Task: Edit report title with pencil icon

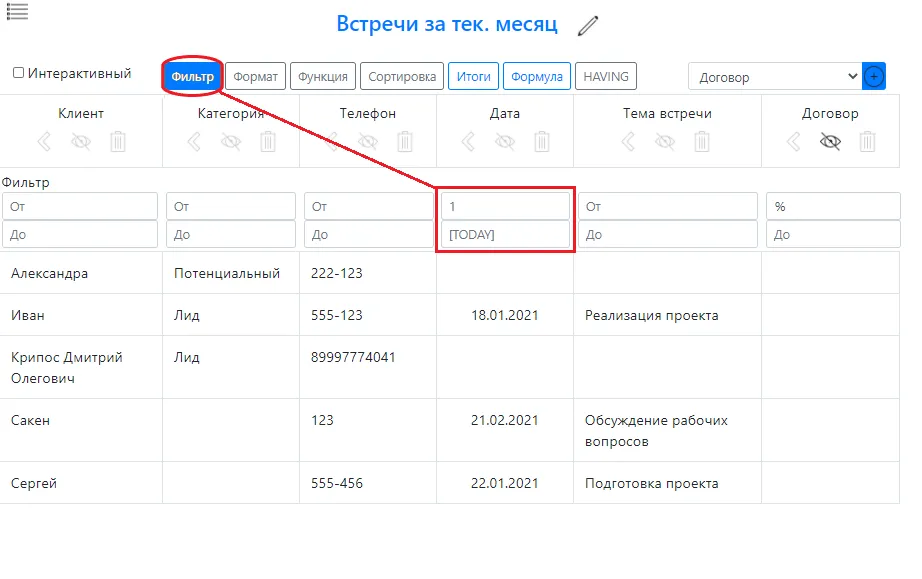Action: coord(587,26)
